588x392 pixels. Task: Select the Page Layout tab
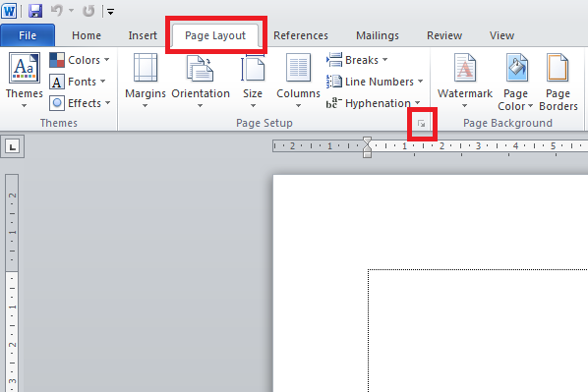coord(215,35)
